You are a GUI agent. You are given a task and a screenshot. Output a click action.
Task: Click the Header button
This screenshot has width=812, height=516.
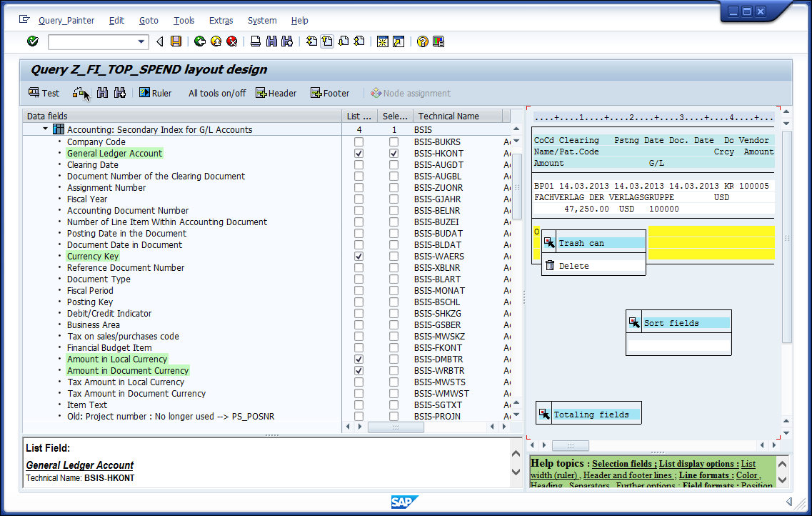[x=276, y=93]
